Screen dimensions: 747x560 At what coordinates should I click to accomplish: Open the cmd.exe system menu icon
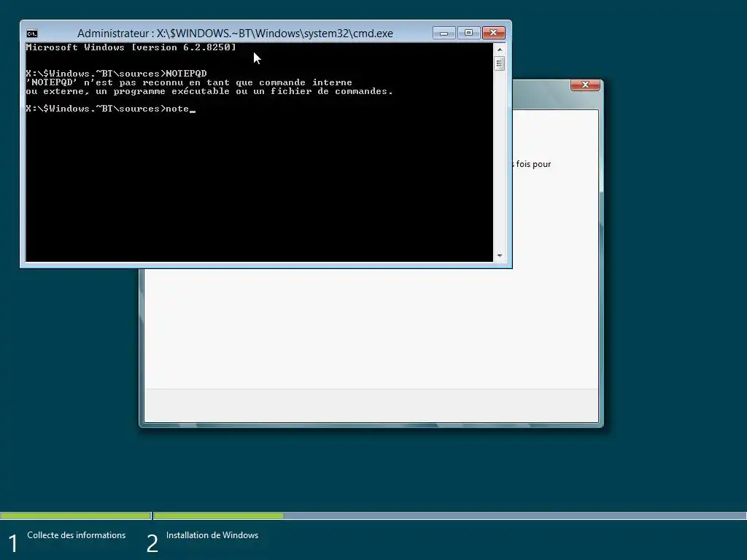pyautogui.click(x=32, y=34)
